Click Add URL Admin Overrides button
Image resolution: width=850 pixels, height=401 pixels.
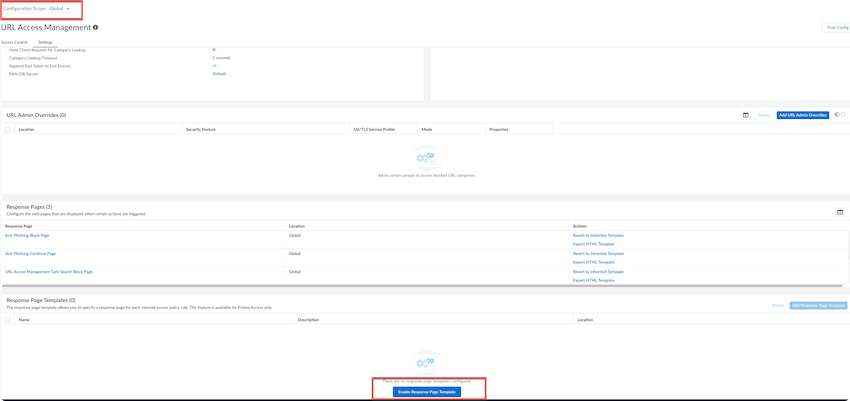(802, 115)
